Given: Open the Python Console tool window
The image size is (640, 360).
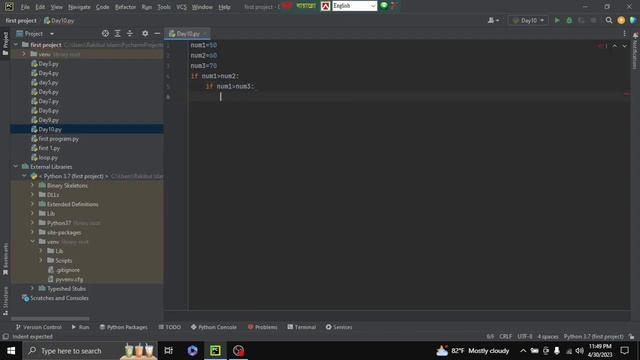Looking at the screenshot, I should click(x=213, y=327).
